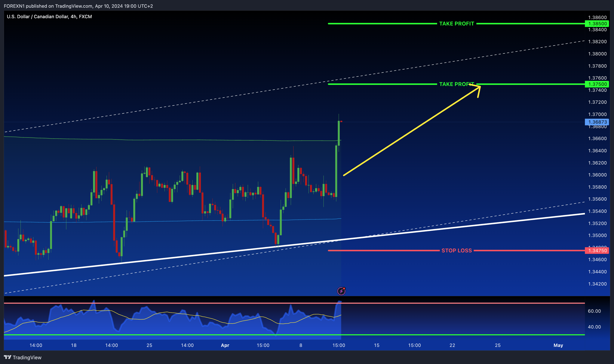Click the 40.00 RSI scale label
Image resolution: width=614 pixels, height=364 pixels.
point(594,327)
